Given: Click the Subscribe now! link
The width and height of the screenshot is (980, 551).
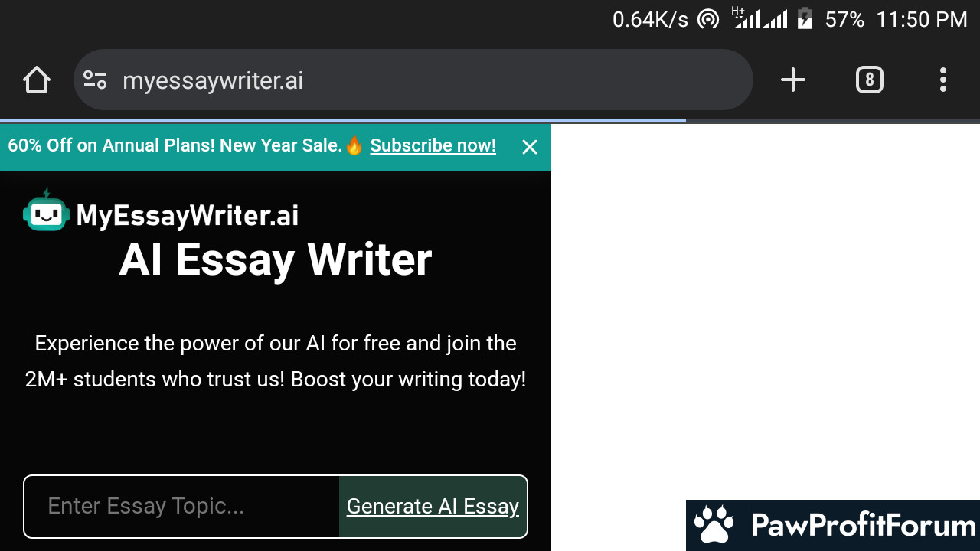Looking at the screenshot, I should point(433,145).
